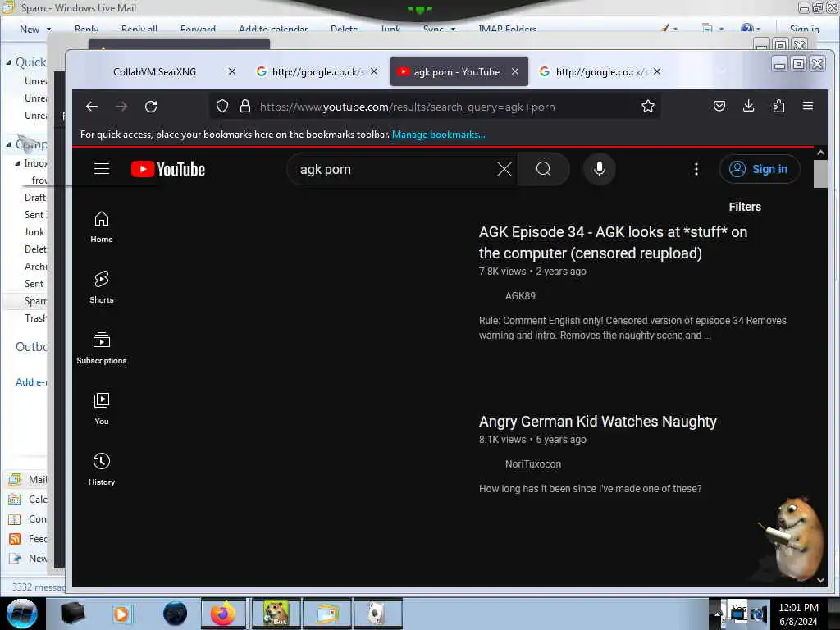Open Subscriptions in the YouTube sidebar
This screenshot has width=840, height=630.
point(101,348)
